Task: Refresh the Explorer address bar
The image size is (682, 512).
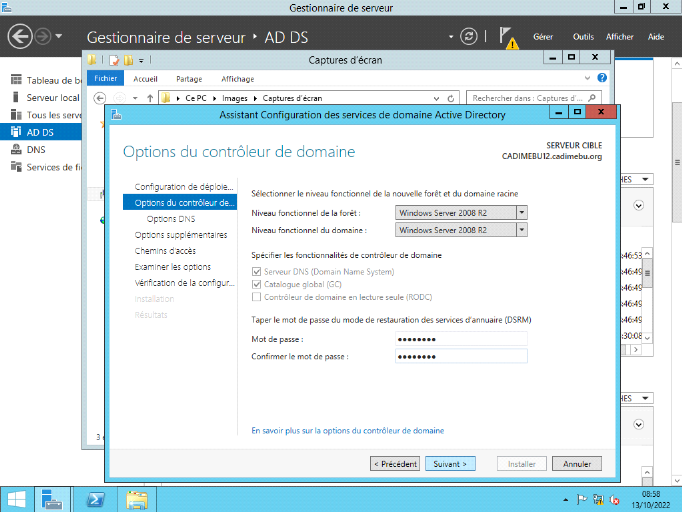Action: coord(451,98)
